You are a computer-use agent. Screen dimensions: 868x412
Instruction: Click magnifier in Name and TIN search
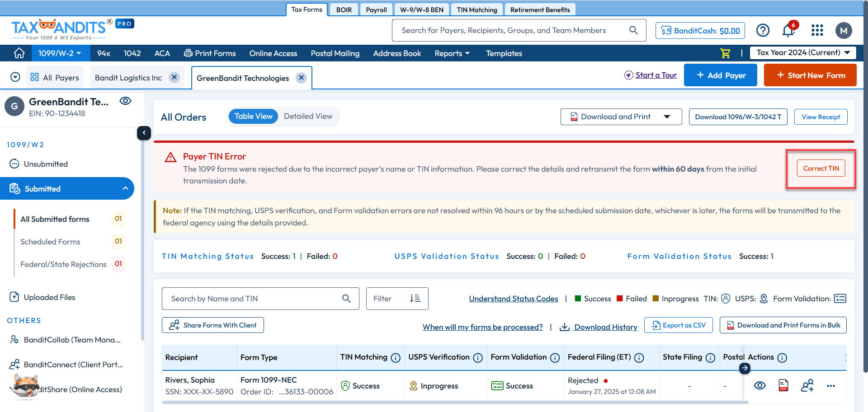point(346,299)
